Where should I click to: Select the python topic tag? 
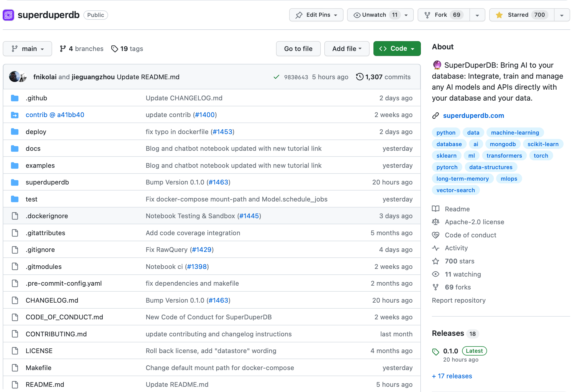coord(446,133)
